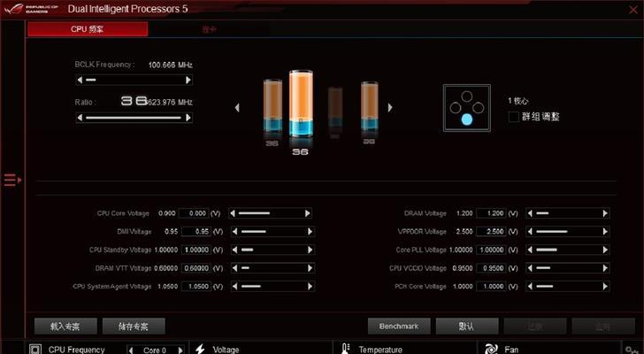
Task: Go to previous core in Core 0 selector
Action: click(x=131, y=350)
